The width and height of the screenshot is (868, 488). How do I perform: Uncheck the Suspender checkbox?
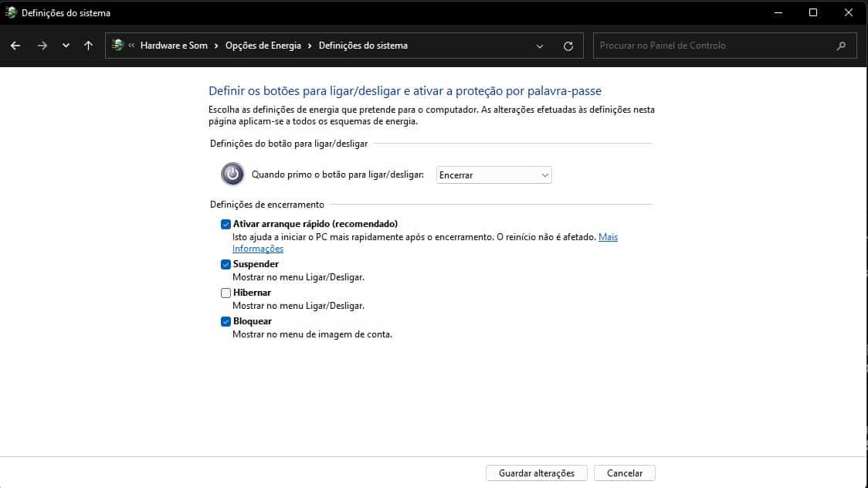(225, 264)
